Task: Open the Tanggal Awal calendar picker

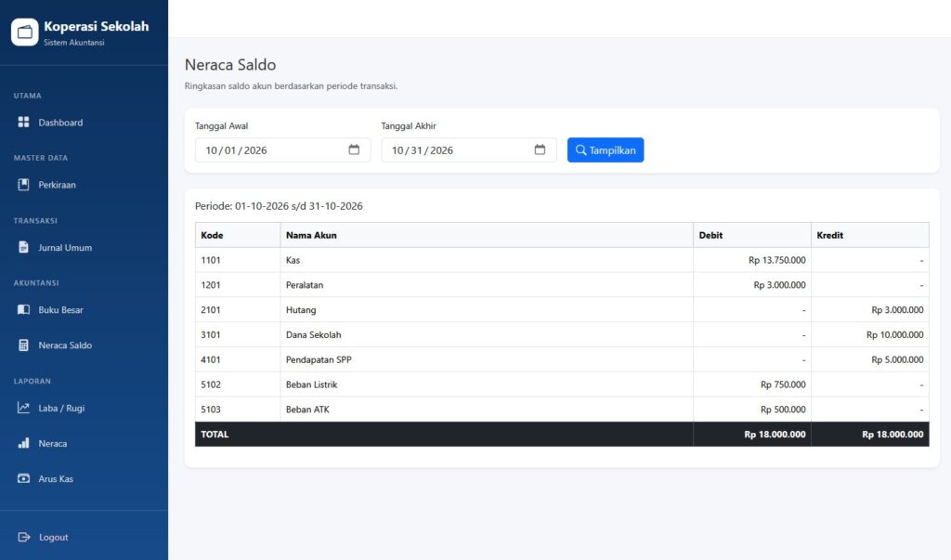Action: tap(354, 150)
